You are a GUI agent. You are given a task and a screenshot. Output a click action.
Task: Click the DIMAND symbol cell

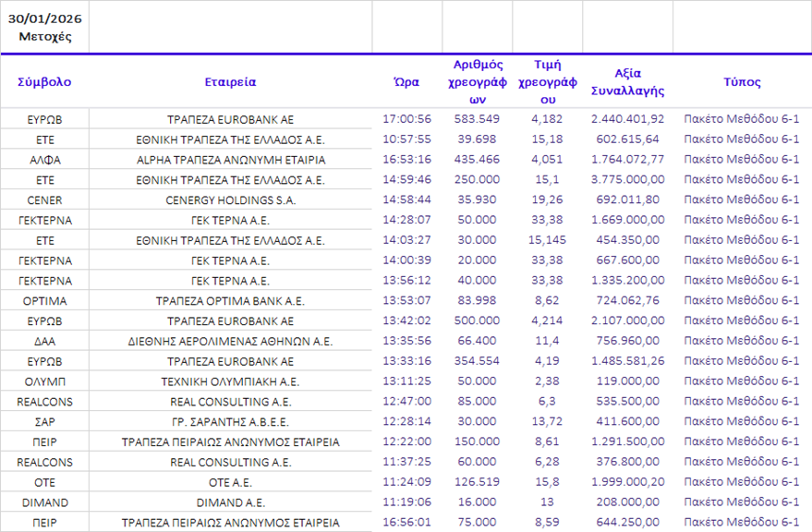[x=44, y=503]
